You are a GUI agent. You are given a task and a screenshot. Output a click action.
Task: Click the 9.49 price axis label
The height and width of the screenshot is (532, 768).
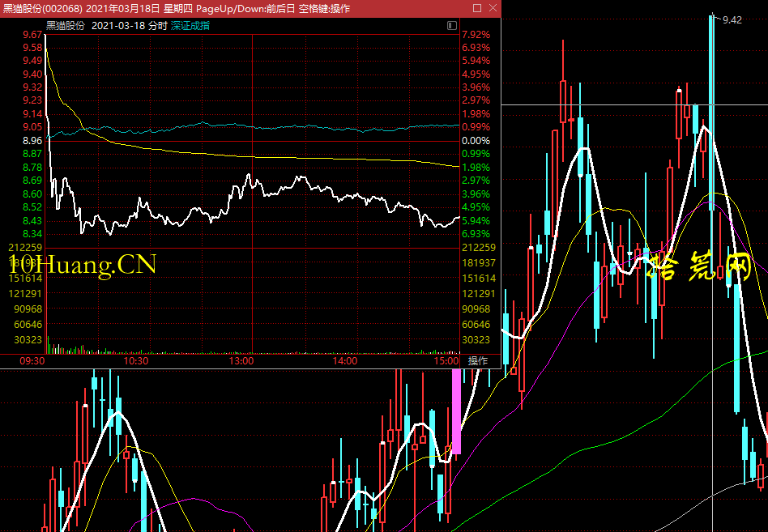(x=32, y=61)
